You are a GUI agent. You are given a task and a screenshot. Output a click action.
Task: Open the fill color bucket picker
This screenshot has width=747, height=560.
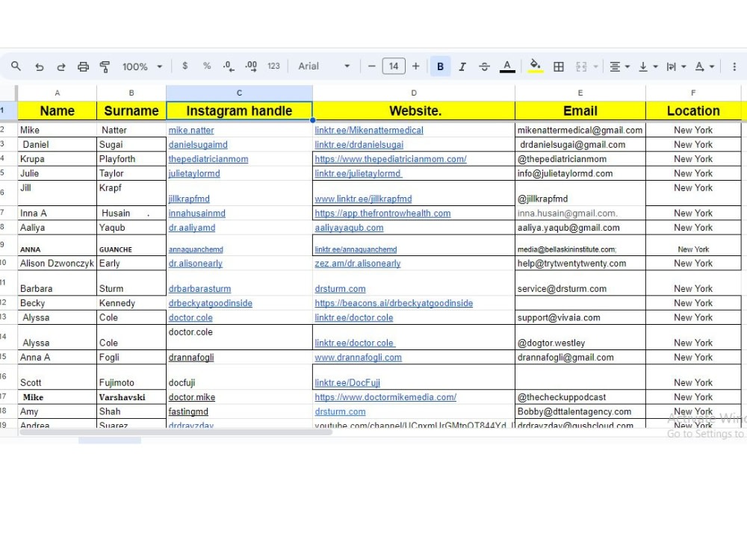535,66
